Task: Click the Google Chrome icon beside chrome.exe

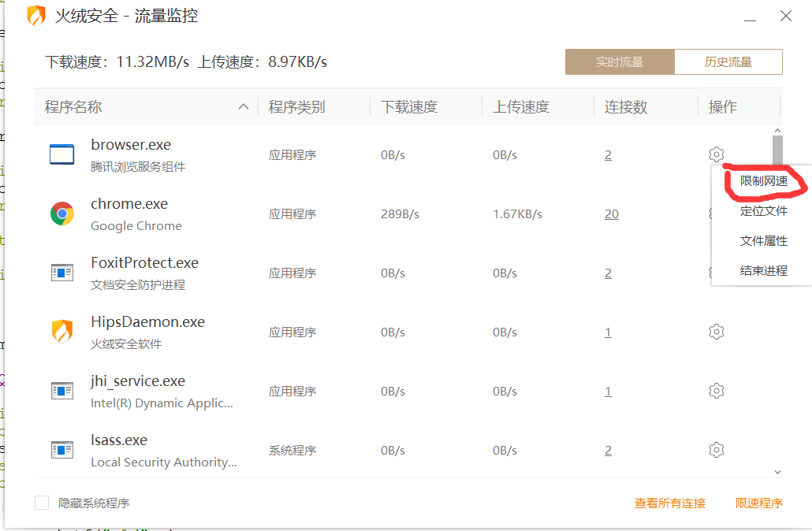Action: [x=61, y=213]
